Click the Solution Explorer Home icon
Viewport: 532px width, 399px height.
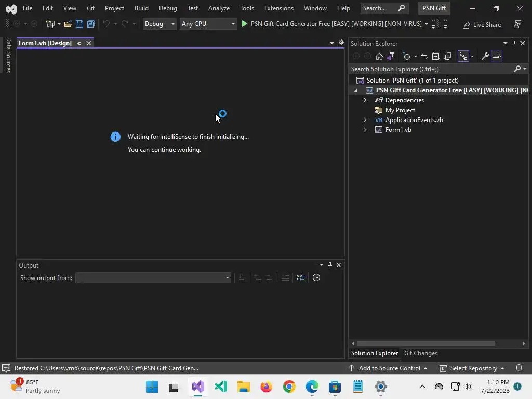point(379,56)
